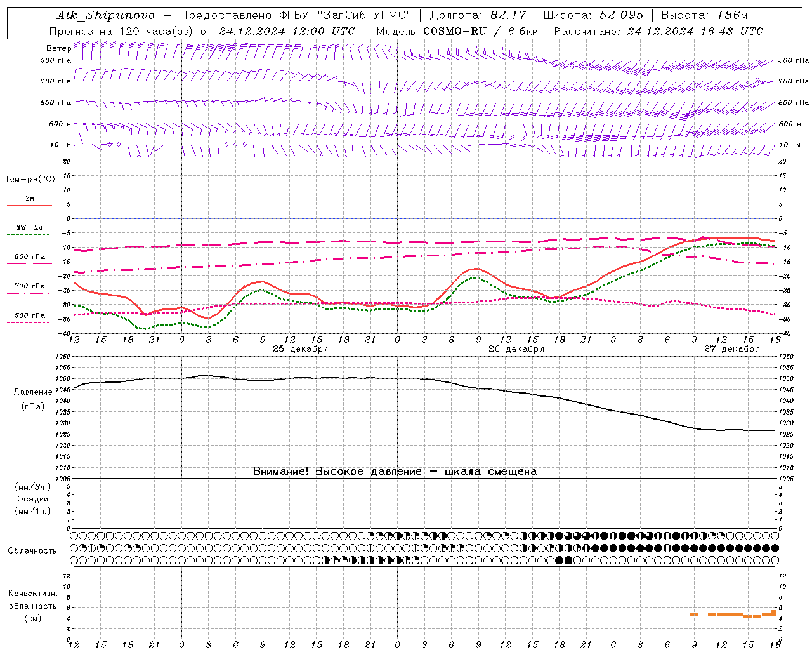The height and width of the screenshot is (650, 812).
Task: Click the Td 2м dew point legend label
Action: [x=29, y=227]
